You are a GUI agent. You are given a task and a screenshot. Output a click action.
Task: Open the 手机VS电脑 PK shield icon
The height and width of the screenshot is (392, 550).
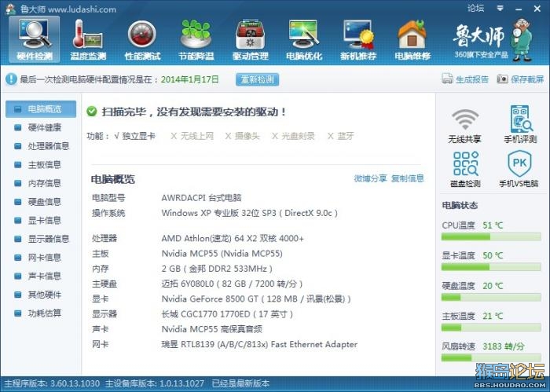tap(519, 169)
